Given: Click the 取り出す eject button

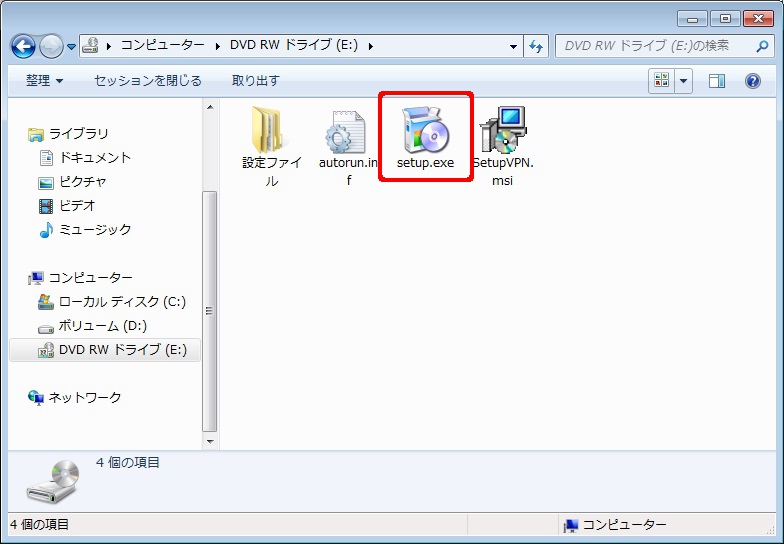Looking at the screenshot, I should coord(255,80).
